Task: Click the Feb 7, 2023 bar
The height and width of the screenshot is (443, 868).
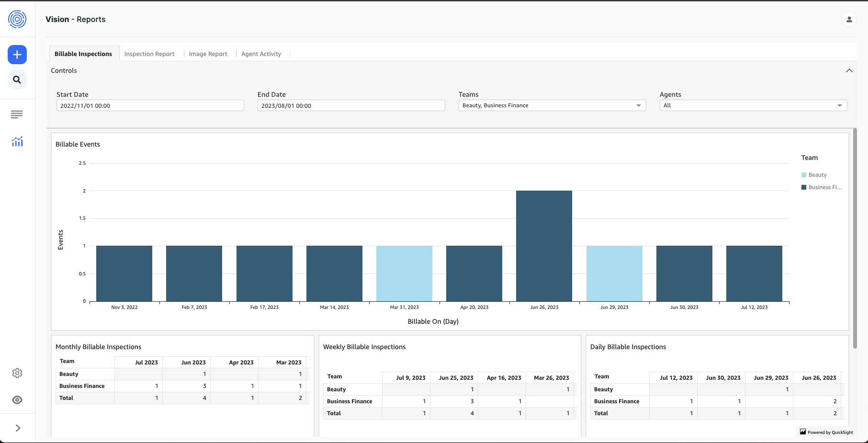Action: (x=194, y=273)
